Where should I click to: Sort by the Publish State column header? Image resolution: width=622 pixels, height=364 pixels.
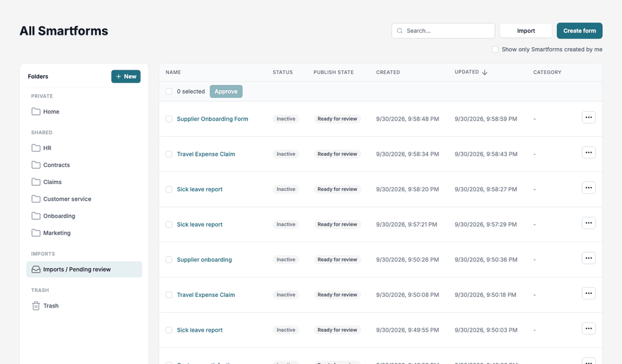pyautogui.click(x=333, y=73)
